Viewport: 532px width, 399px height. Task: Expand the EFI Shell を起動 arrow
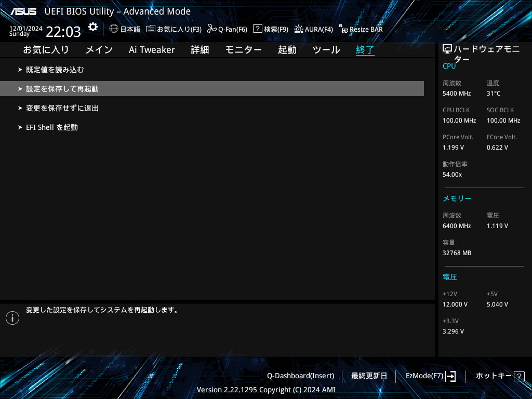(20, 128)
